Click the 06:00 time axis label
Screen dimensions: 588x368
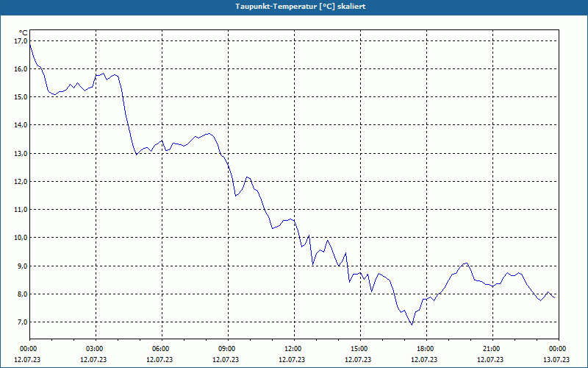click(x=161, y=349)
